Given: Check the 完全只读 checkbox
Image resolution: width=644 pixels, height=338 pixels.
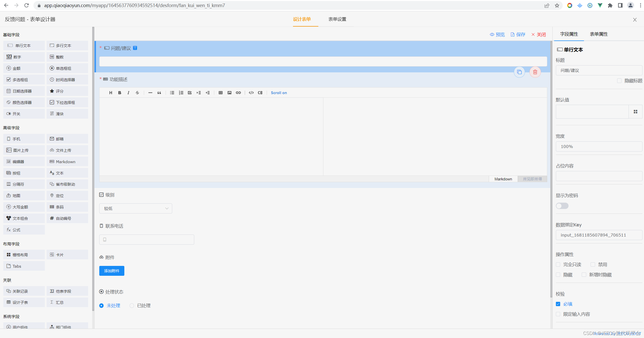Looking at the screenshot, I should pos(558,265).
